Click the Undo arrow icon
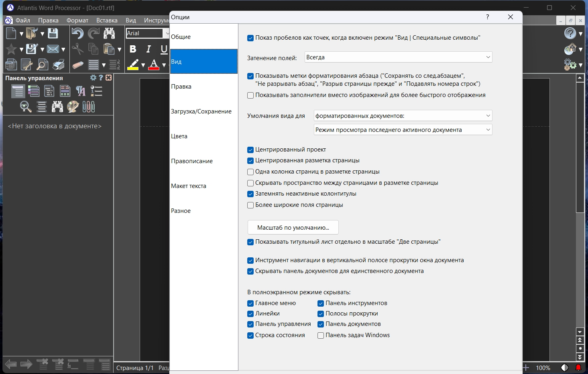This screenshot has width=588, height=374. pyautogui.click(x=77, y=33)
